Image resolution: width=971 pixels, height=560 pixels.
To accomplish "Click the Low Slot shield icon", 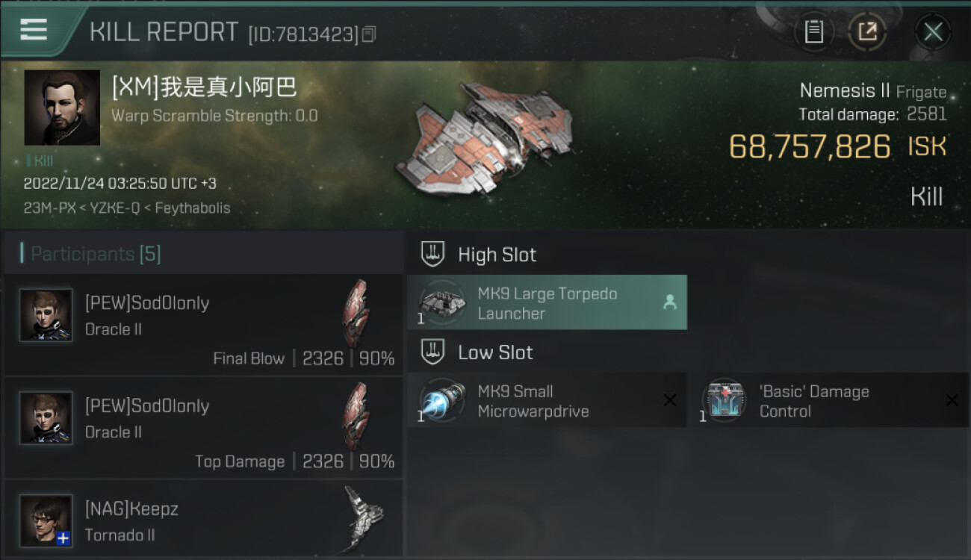I will pos(432,352).
